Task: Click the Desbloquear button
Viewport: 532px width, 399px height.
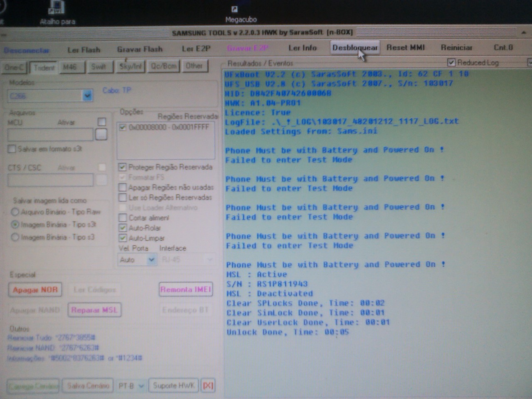Action: (x=355, y=48)
